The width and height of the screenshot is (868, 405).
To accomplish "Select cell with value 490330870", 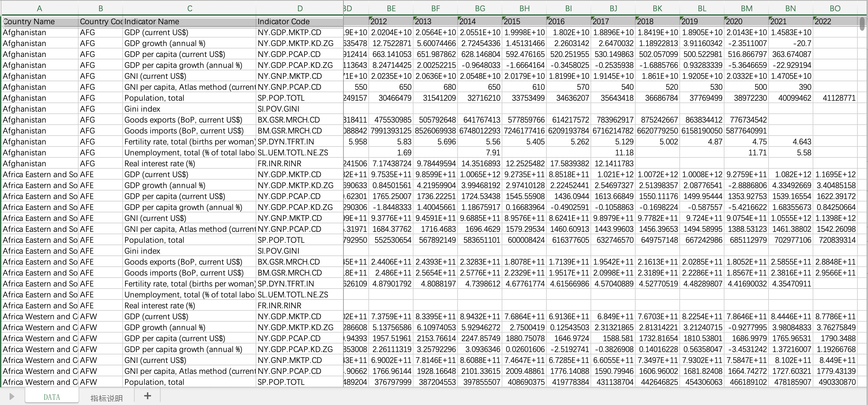I will pyautogui.click(x=835, y=382).
